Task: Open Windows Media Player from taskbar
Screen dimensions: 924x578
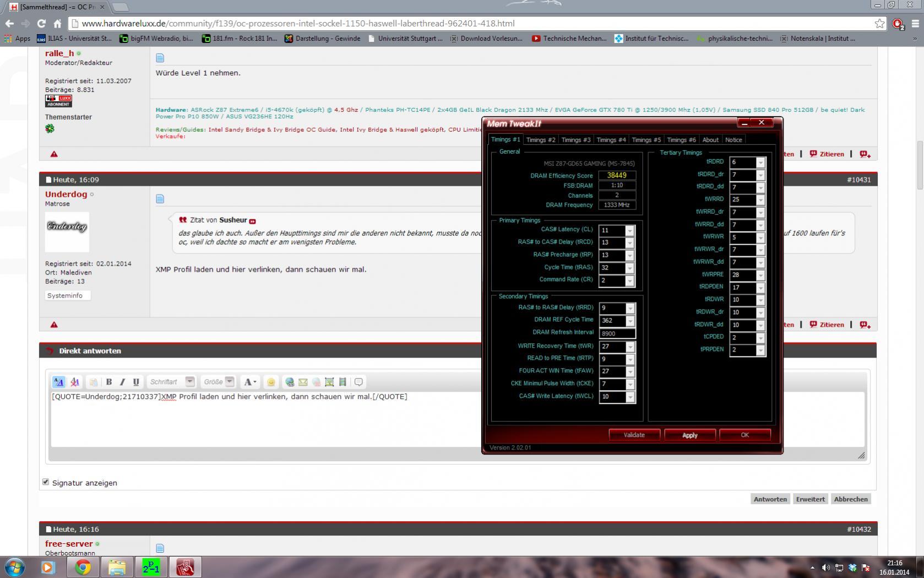Action: [x=48, y=567]
